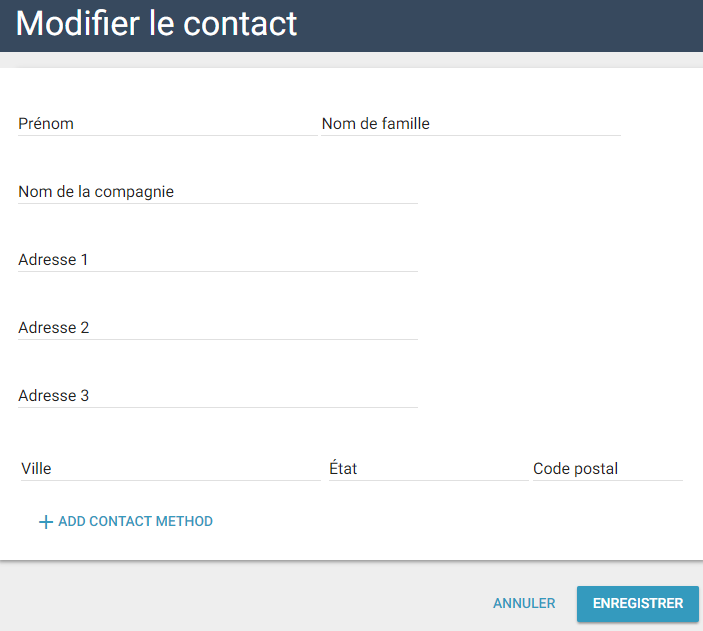Click the 'Ville' label text
This screenshot has height=631, width=703.
pyautogui.click(x=36, y=468)
